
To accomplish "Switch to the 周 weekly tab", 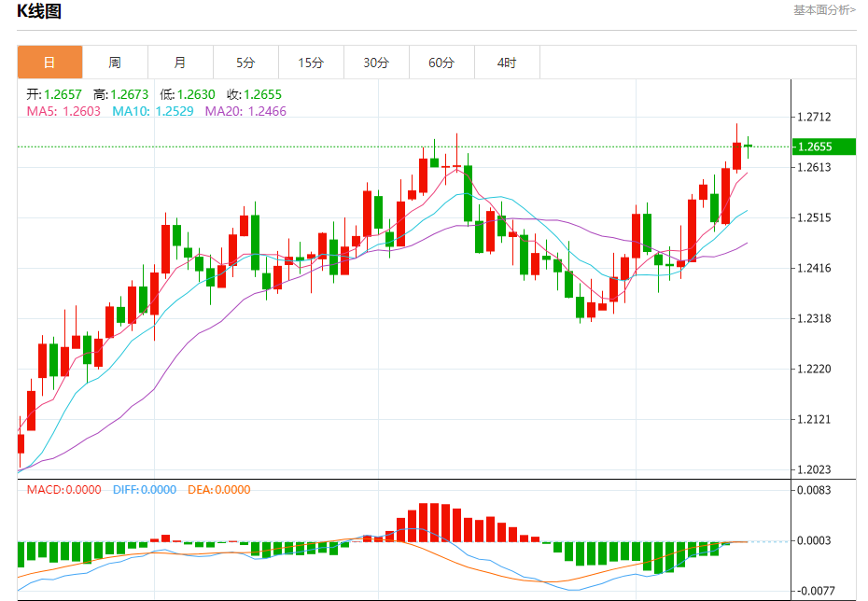I will pos(115,63).
